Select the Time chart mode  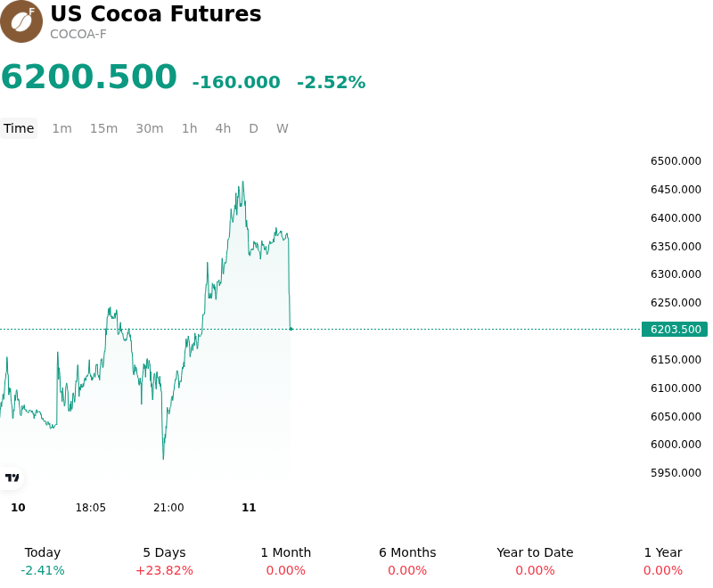coord(19,128)
